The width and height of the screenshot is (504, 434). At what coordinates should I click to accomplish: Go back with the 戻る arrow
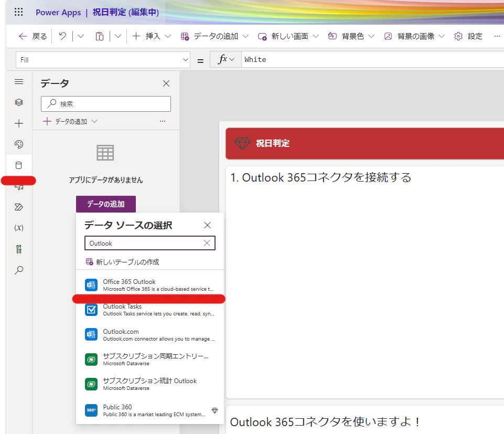pyautogui.click(x=33, y=36)
